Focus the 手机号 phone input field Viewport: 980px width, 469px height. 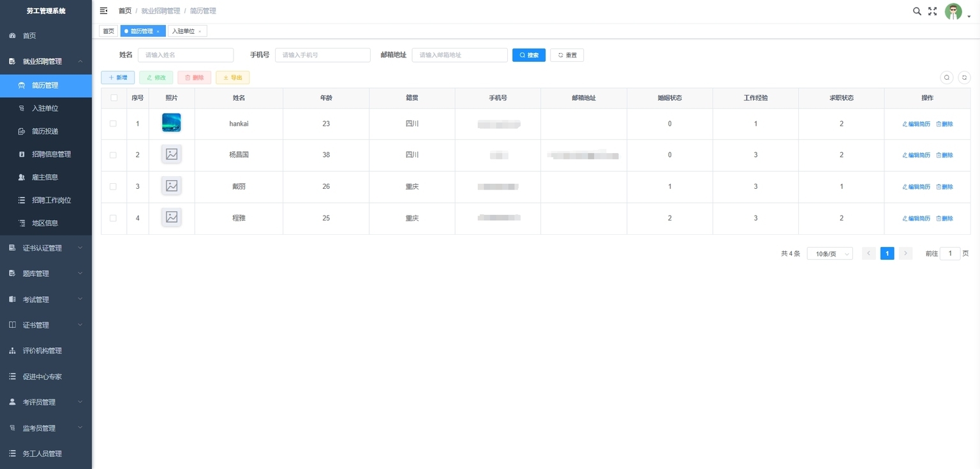pos(323,56)
